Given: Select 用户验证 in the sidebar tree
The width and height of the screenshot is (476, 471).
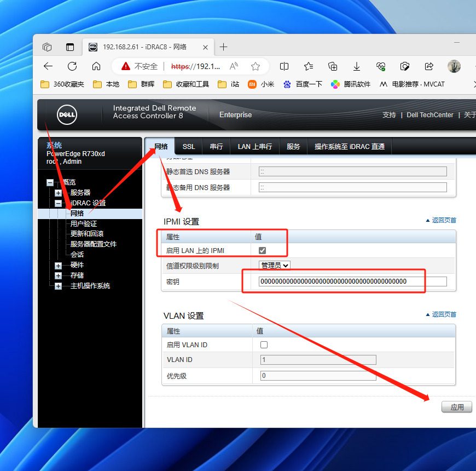Looking at the screenshot, I should click(x=84, y=224).
